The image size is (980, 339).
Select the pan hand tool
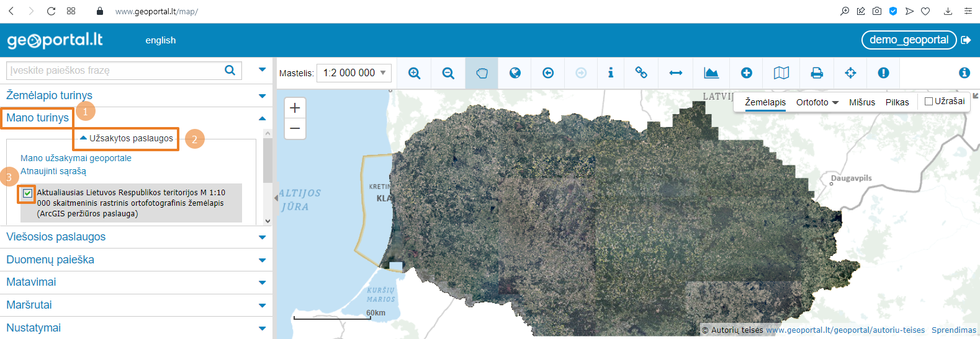(482, 73)
